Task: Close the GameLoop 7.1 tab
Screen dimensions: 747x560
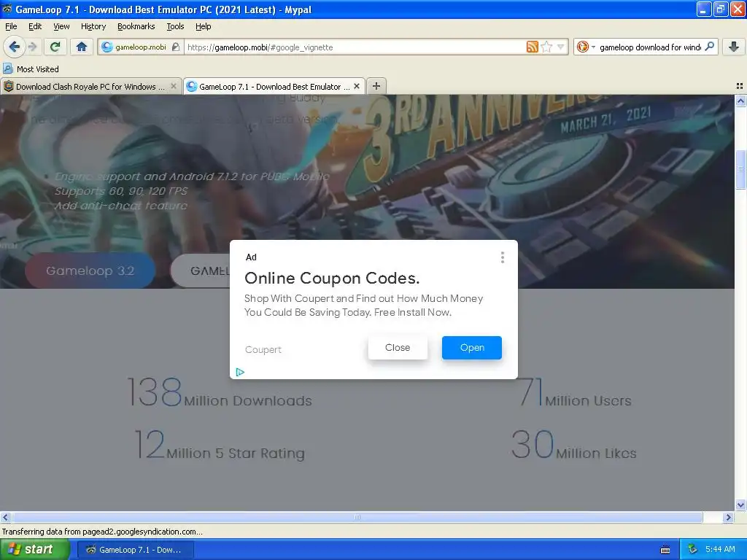Action: (356, 86)
